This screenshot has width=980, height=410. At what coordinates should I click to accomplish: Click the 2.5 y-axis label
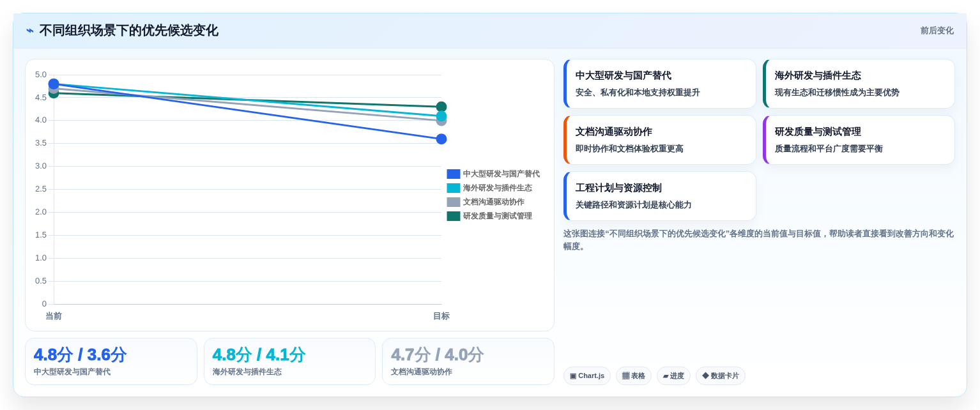41,189
